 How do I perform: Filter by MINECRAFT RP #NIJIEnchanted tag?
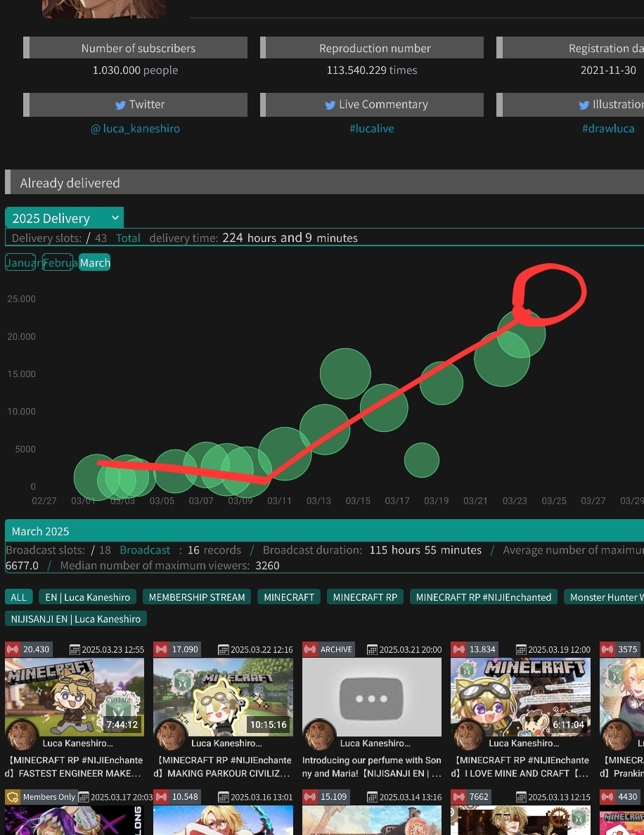tap(483, 597)
